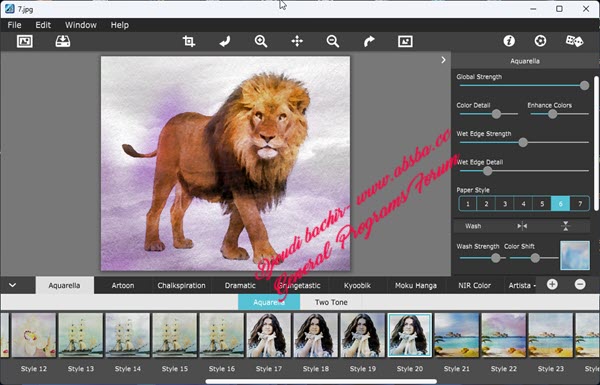Click the Wash horizontal flip icon
Image resolution: width=600 pixels, height=385 pixels.
pyautogui.click(x=522, y=226)
